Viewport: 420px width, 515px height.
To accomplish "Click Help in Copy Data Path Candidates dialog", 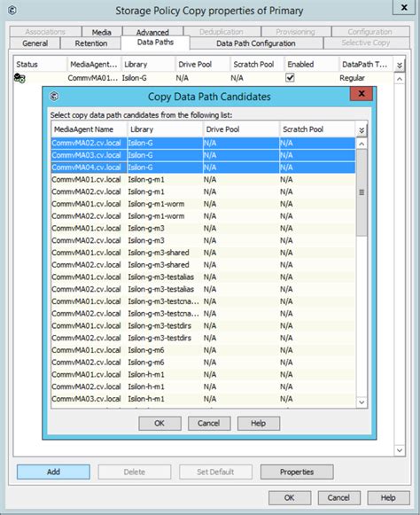I will click(259, 424).
